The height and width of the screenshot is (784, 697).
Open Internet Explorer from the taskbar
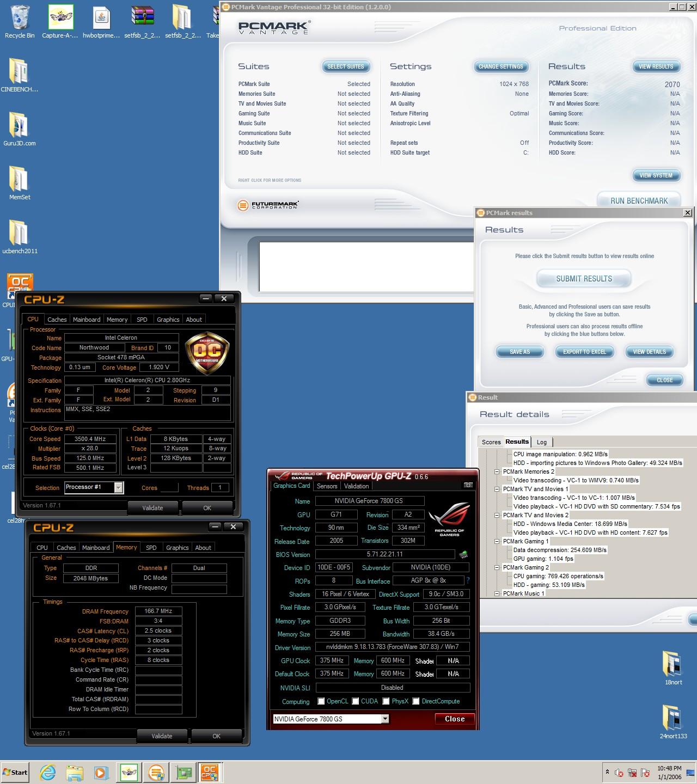point(48,773)
